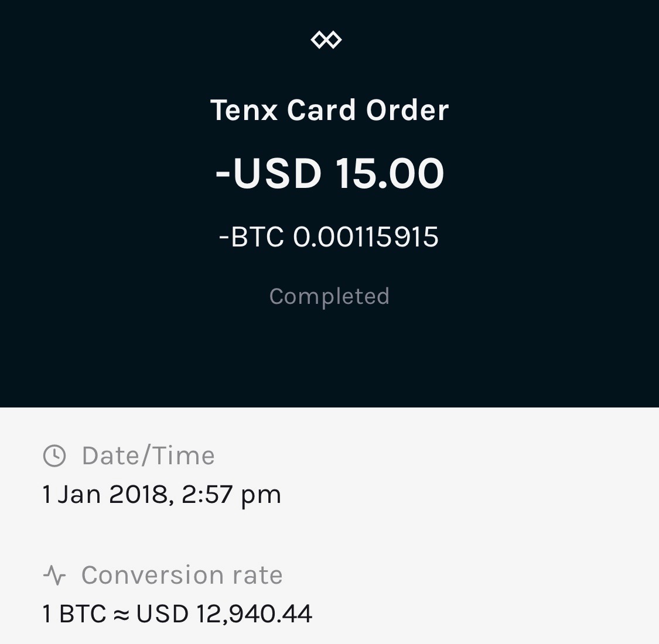
Task: Tap the BTC amount to switch currency view
Action: tap(329, 237)
